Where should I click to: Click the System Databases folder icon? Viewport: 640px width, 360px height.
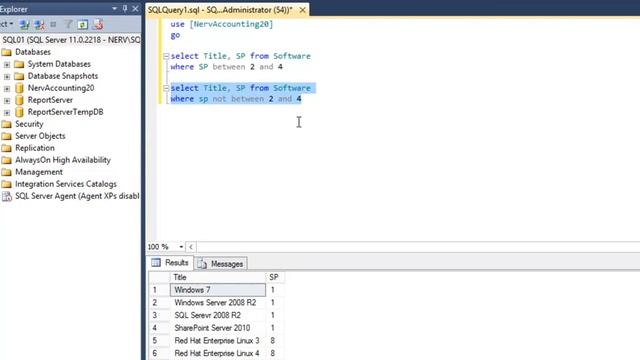19,64
